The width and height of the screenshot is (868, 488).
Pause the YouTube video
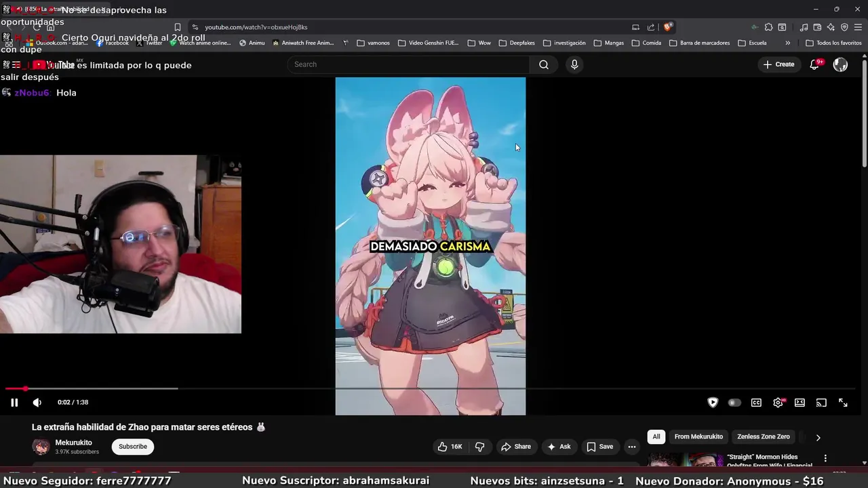tap(14, 403)
